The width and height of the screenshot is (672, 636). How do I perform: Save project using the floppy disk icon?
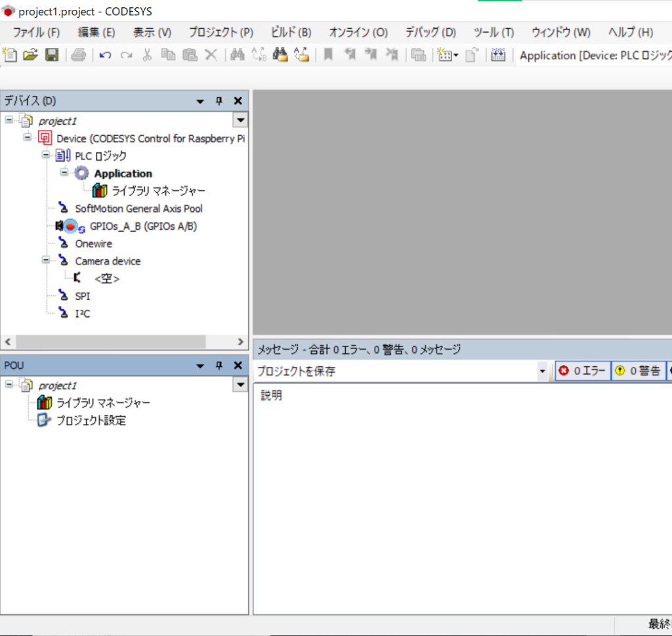(x=51, y=55)
